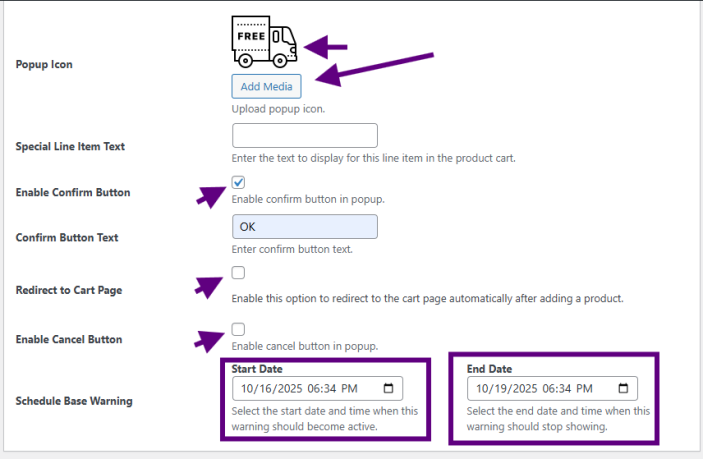Click the End Date date-time input
The height and width of the screenshot is (459, 703).
[540, 388]
